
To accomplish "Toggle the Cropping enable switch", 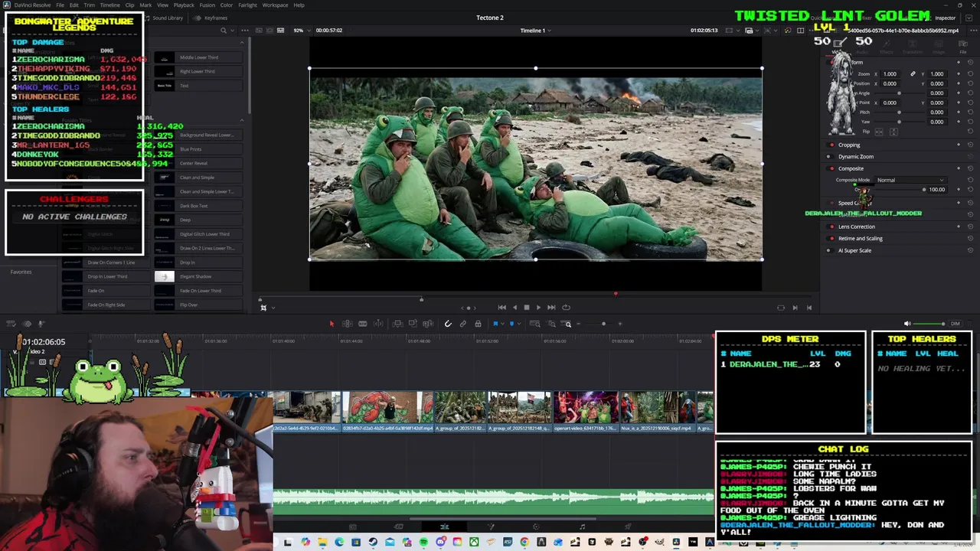I will coord(831,145).
